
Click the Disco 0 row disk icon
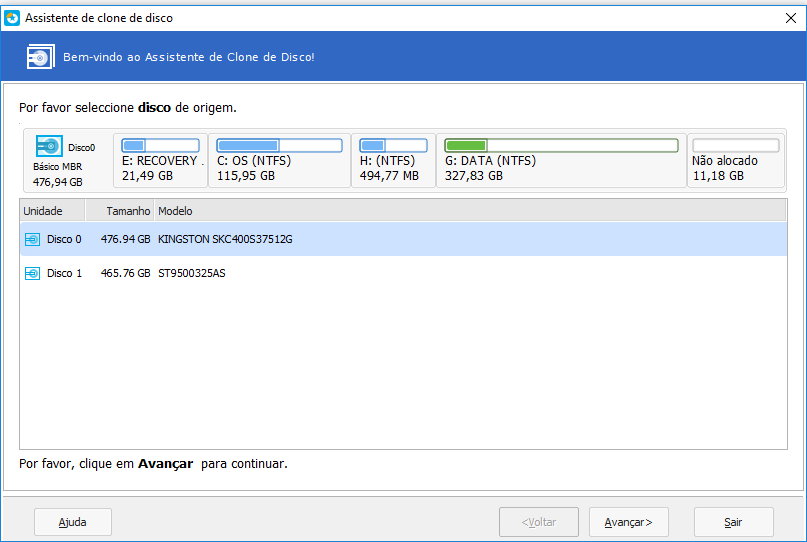32,239
